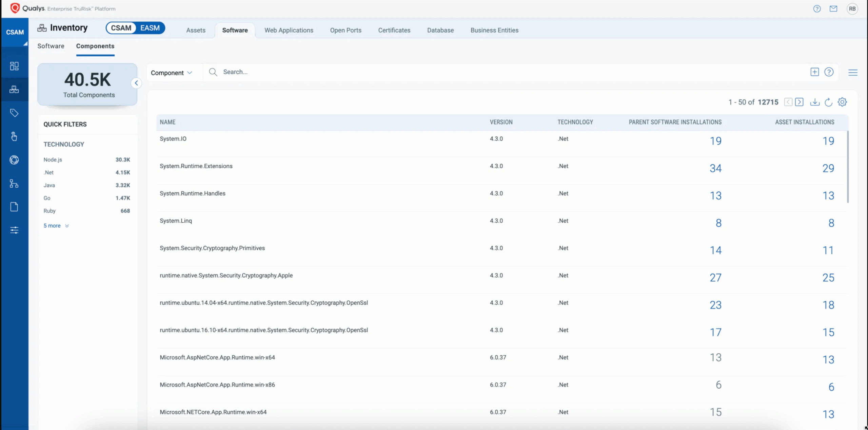Open table settings gear icon
Image resolution: width=868 pixels, height=430 pixels.
[842, 102]
